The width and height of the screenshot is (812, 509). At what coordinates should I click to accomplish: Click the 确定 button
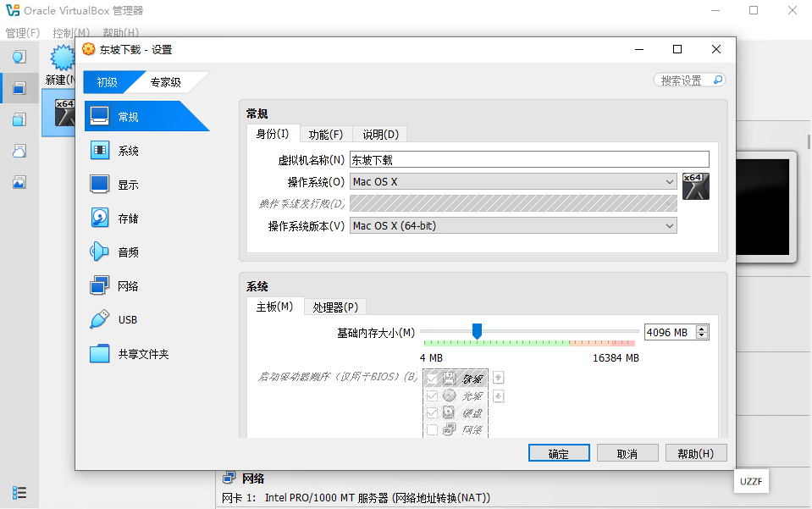coord(558,452)
